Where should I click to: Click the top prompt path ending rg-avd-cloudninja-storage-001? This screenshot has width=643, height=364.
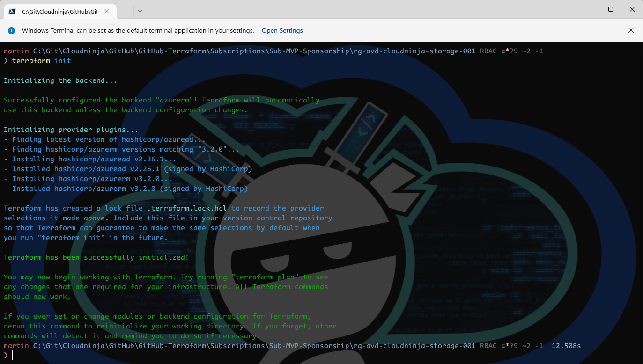pos(254,51)
